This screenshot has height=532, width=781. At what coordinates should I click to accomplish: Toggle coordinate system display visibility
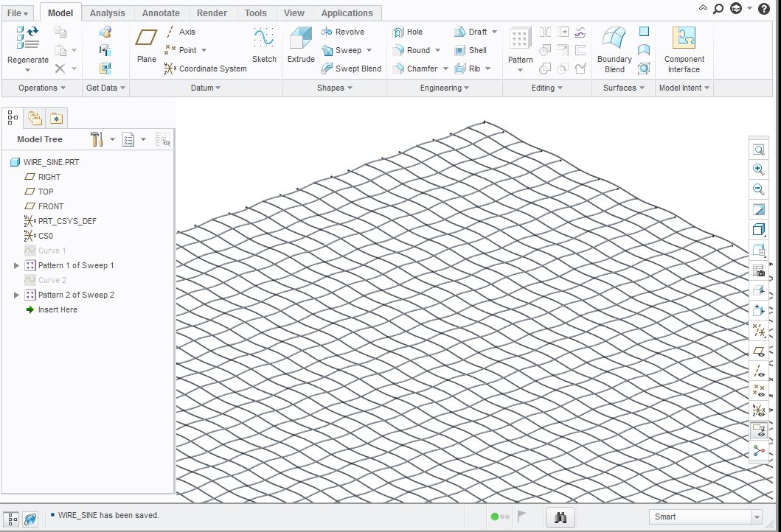[x=758, y=410]
